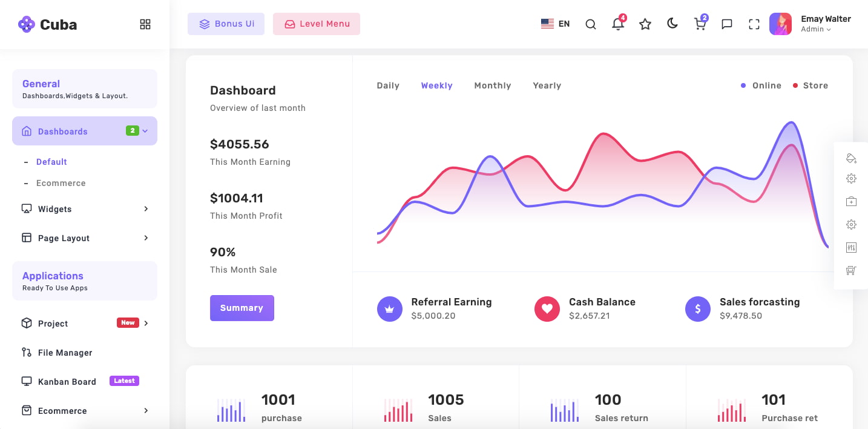
Task: Open the shopping cart in the header
Action: 700,24
